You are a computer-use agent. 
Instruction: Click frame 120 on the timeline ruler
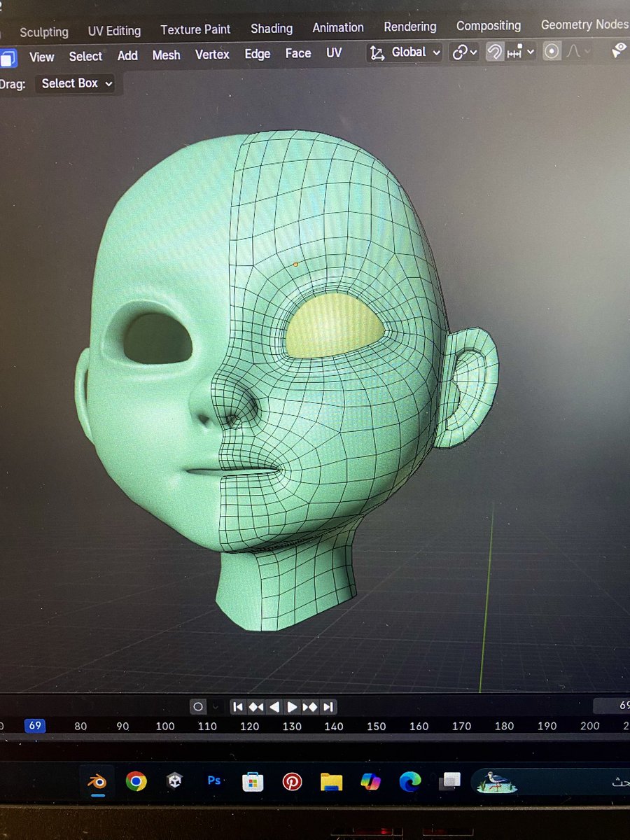tap(250, 727)
